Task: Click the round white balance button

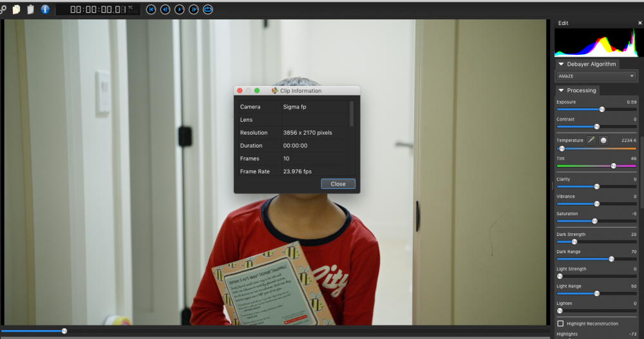Action: (603, 140)
